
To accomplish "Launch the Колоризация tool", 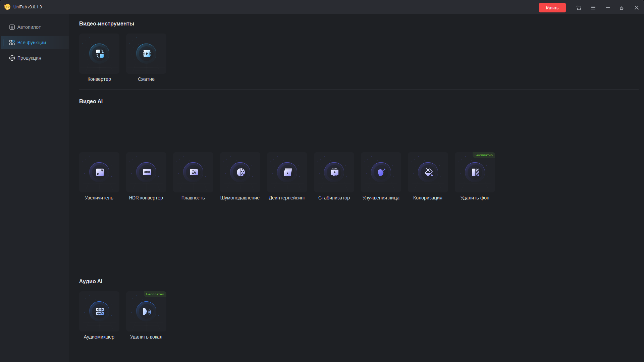I will point(428,172).
